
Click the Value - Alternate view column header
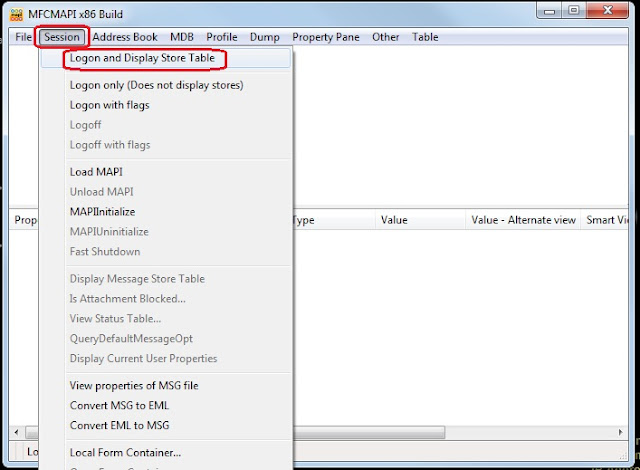tap(523, 220)
